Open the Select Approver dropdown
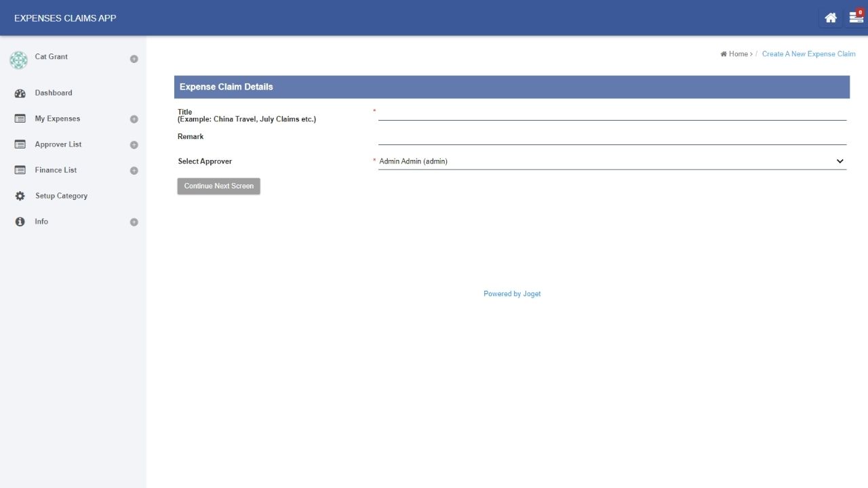The height and width of the screenshot is (488, 868). (x=612, y=161)
